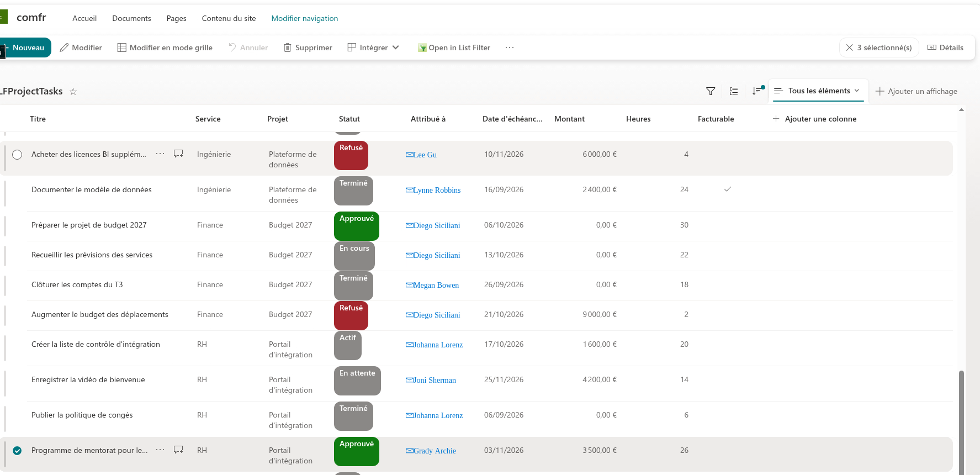
Task: Click Supprimer to delete selected items
Action: pos(308,47)
